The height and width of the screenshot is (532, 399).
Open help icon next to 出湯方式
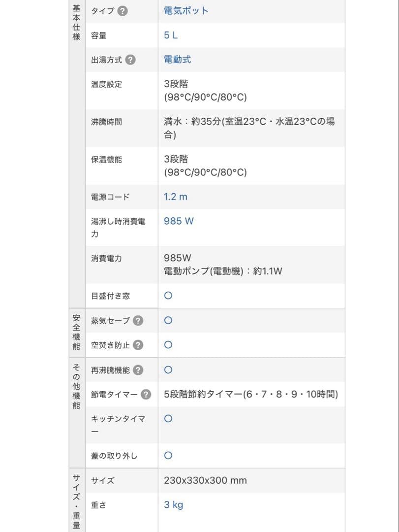(x=130, y=60)
